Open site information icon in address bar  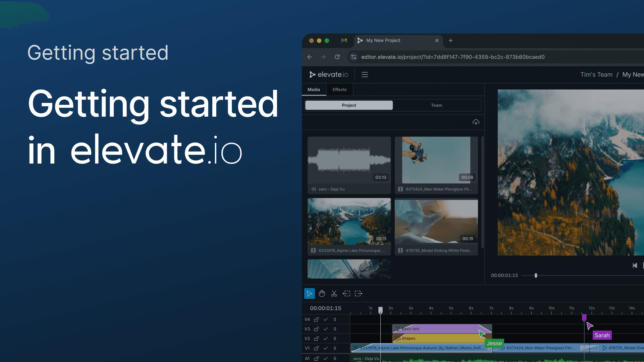coord(354,57)
